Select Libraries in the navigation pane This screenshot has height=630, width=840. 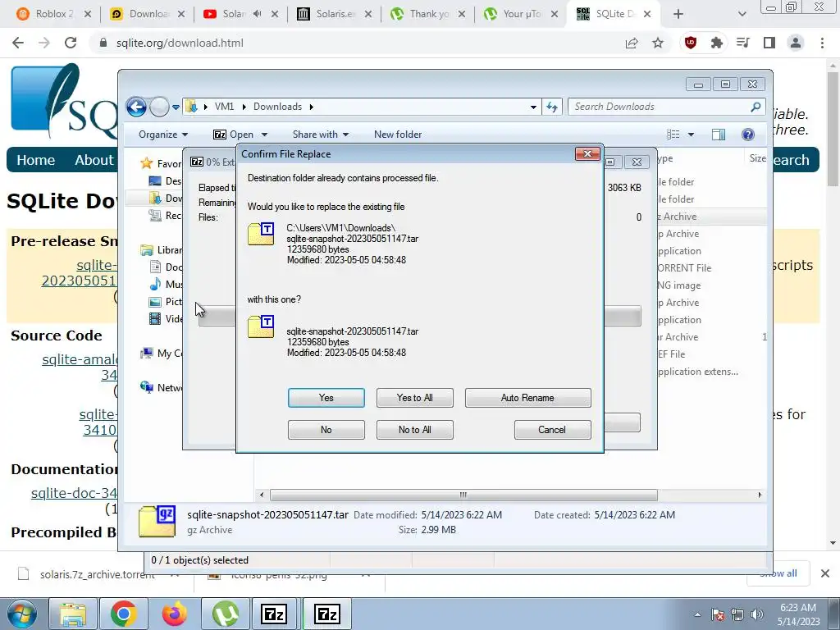point(162,250)
